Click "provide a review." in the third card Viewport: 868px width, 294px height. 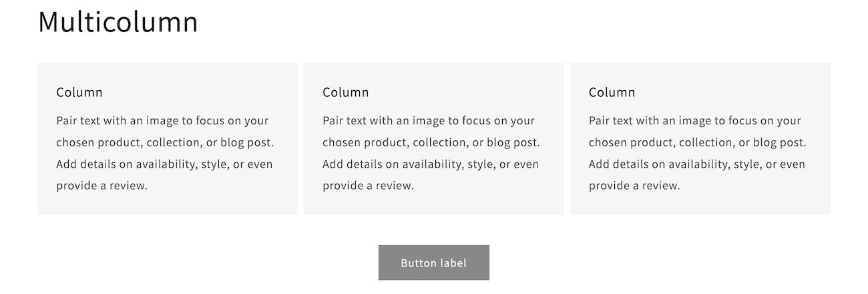point(634,186)
